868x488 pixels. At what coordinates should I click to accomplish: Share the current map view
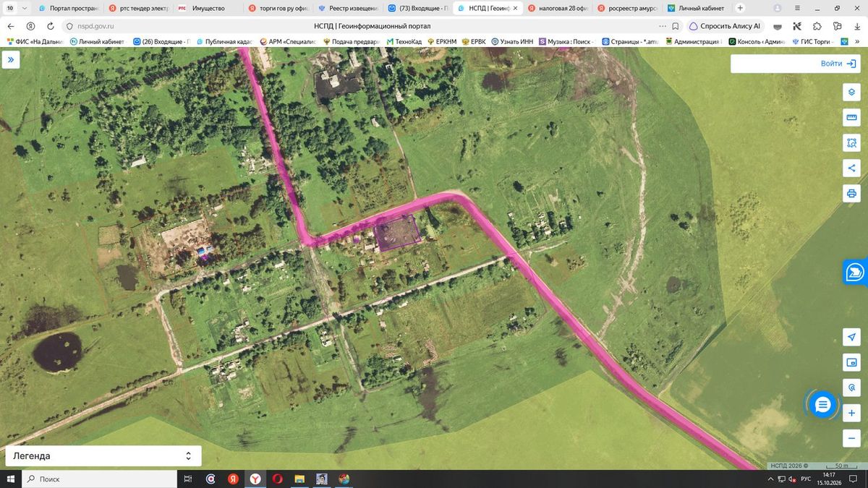pos(851,168)
